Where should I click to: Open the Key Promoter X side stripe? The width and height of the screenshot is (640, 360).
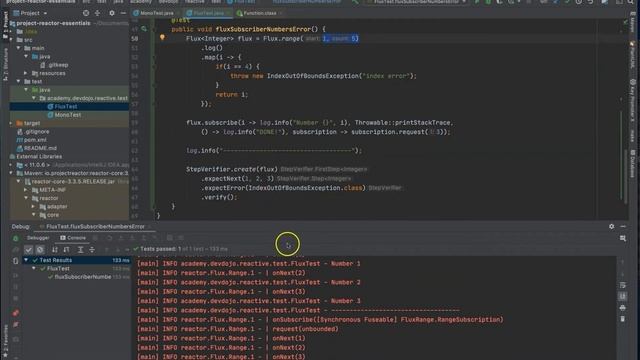(632, 100)
